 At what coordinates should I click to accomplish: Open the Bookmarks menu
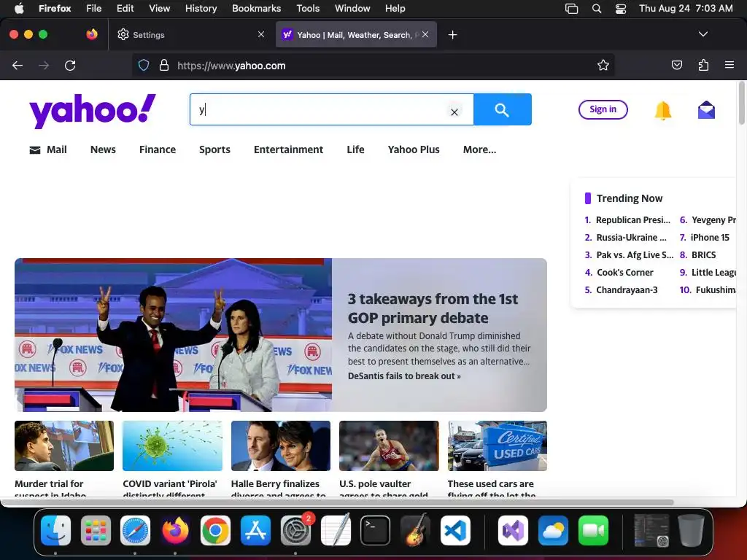point(256,9)
